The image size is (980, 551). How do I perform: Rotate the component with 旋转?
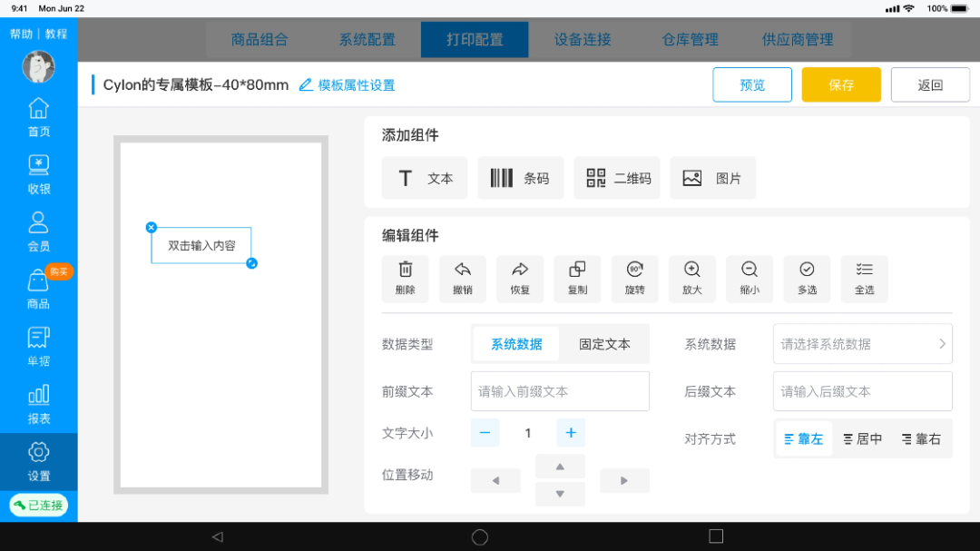point(635,279)
